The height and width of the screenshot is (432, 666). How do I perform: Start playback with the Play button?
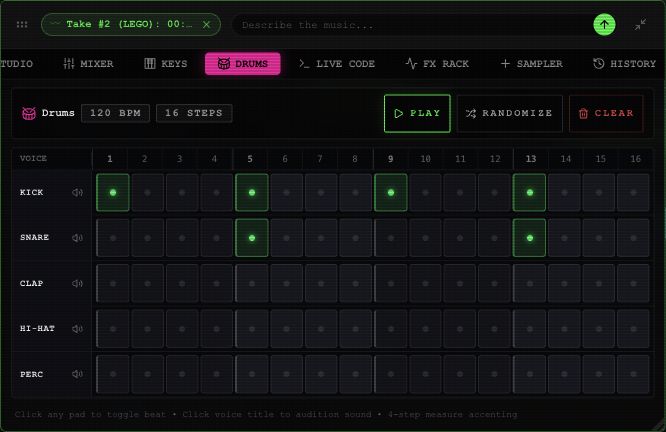[417, 113]
